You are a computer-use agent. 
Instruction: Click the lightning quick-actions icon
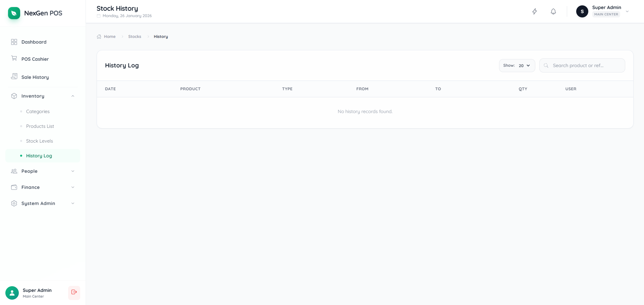point(534,11)
